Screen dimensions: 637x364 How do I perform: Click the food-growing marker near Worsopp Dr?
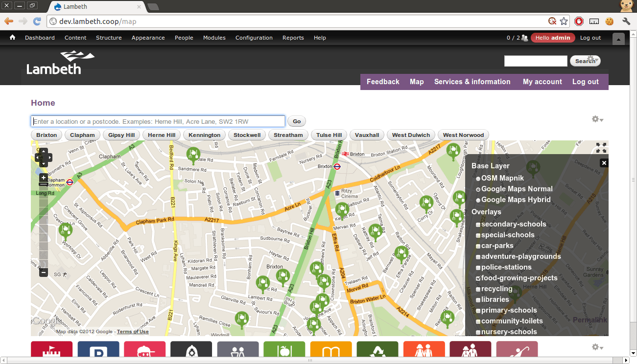pyautogui.click(x=65, y=230)
